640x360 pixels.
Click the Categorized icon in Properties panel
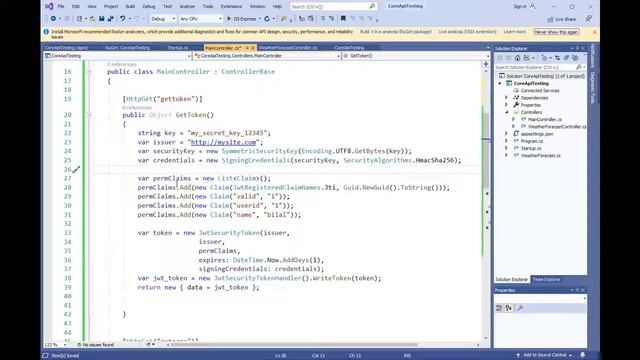(499, 308)
